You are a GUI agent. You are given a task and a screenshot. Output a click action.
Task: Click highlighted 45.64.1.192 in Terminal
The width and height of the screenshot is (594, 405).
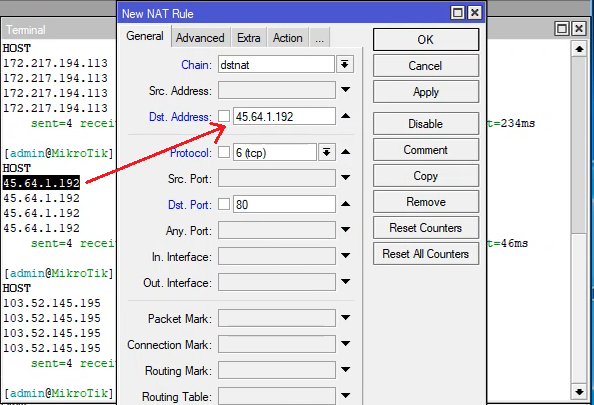click(41, 183)
